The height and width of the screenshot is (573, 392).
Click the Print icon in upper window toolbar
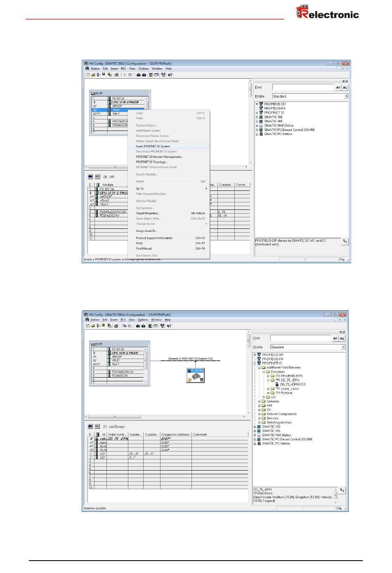pyautogui.click(x=117, y=75)
